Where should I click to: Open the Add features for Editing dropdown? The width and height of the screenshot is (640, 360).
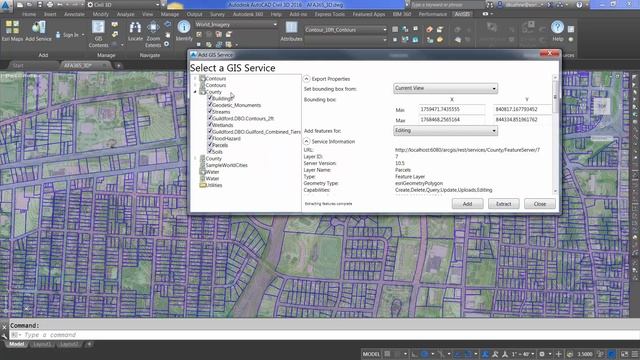445,131
